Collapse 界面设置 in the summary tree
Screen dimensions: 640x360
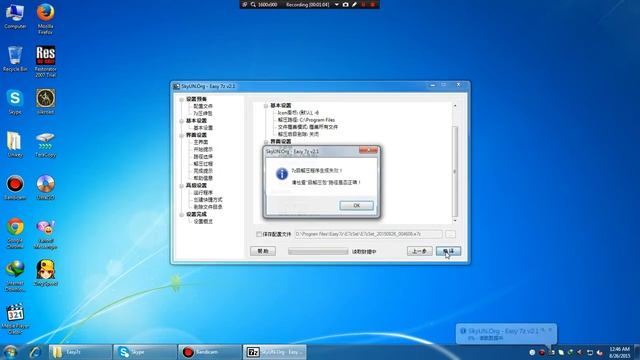coord(266,142)
